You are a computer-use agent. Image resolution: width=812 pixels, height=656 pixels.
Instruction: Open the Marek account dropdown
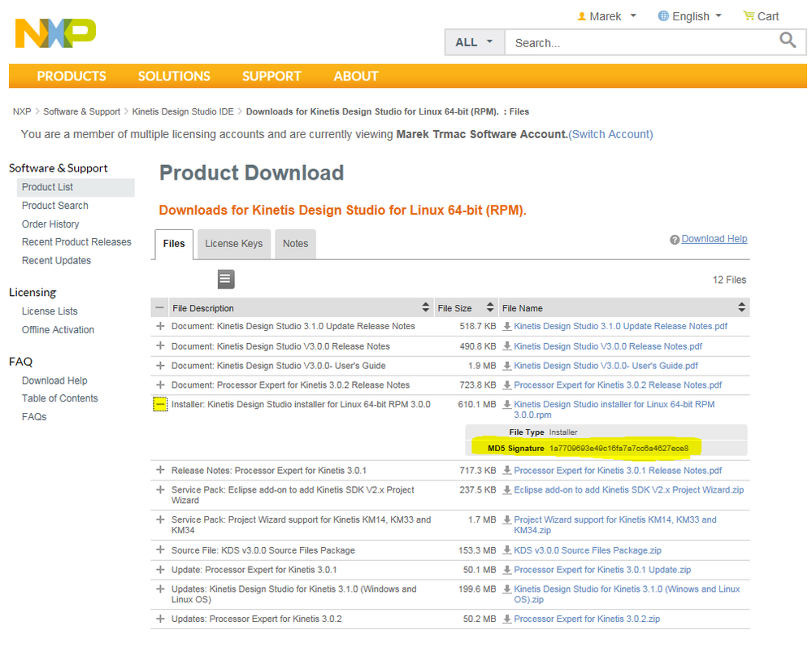606,16
